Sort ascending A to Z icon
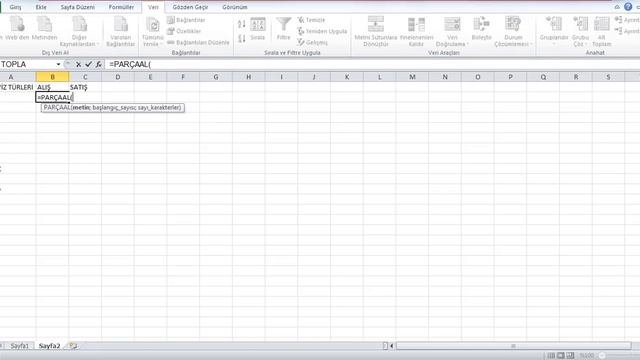Screen dimensions: 640x360 pos(242,24)
